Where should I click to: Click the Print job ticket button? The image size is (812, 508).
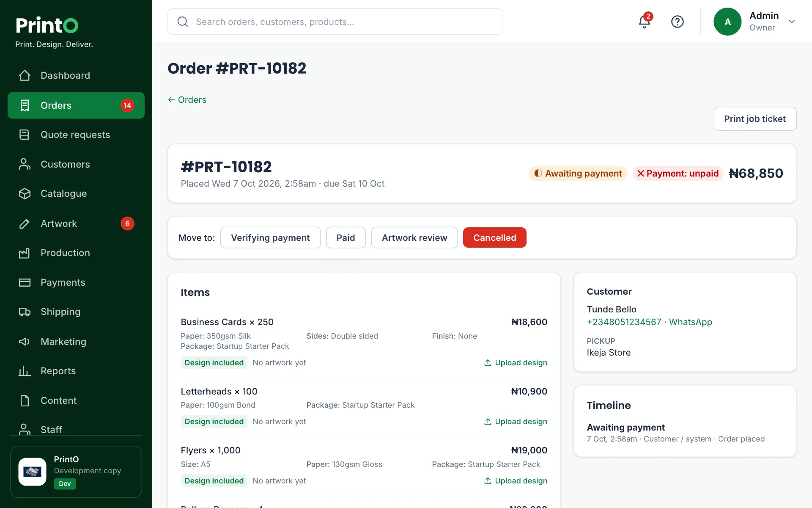coord(755,119)
